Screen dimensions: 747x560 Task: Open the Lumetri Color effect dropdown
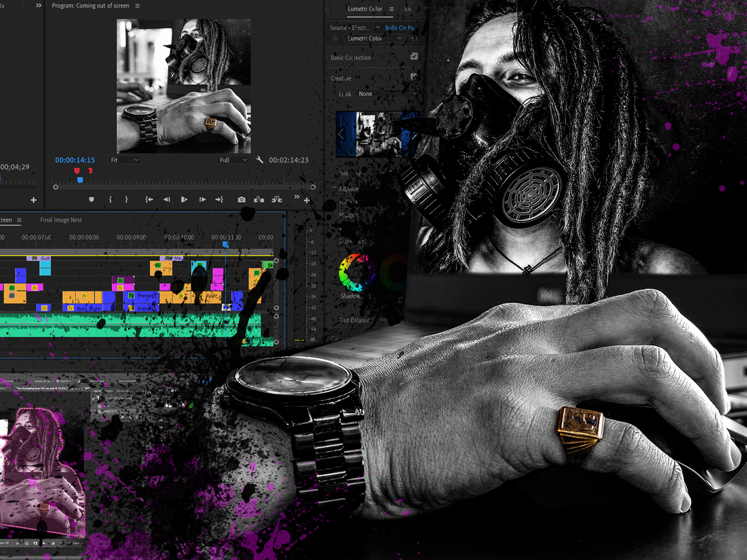coord(374,38)
